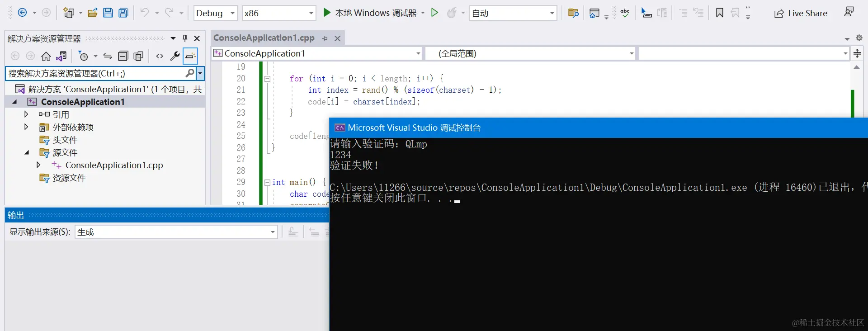Toggle the preview selected items icon
Image resolution: width=868 pixels, height=331 pixels.
[x=190, y=56]
